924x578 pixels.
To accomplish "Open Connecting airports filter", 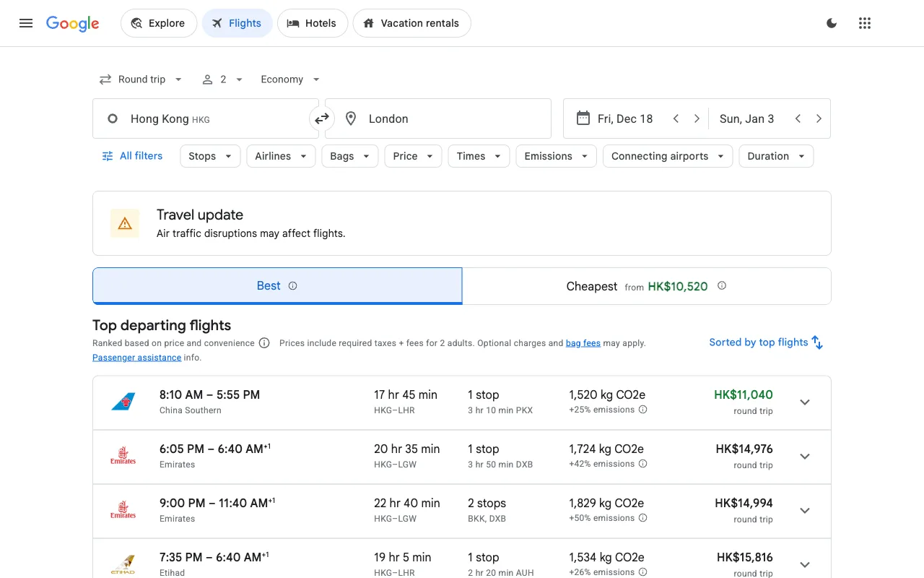I will coord(668,156).
